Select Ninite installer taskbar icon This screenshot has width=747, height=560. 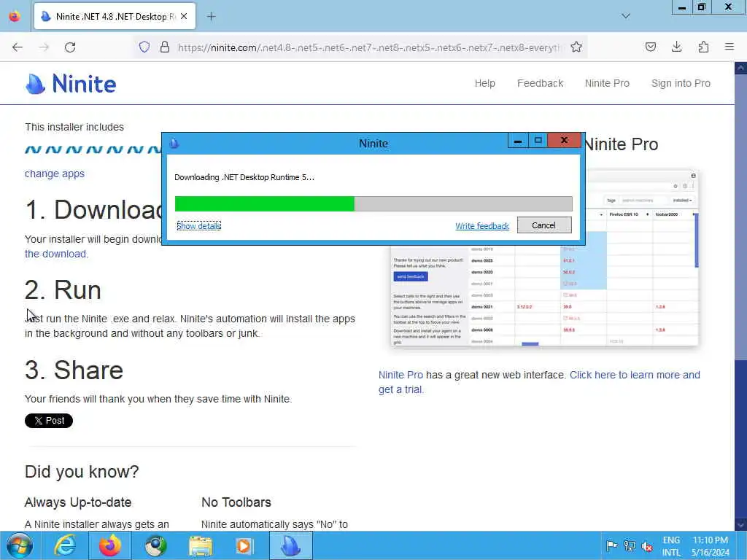tap(290, 545)
